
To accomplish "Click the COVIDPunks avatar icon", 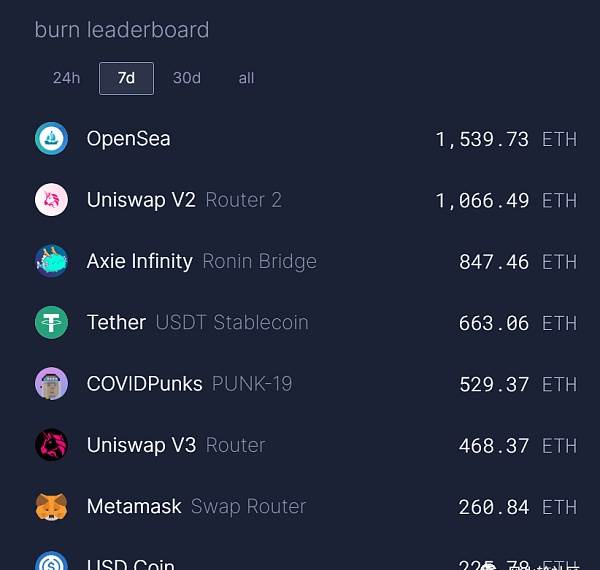I will (51, 384).
